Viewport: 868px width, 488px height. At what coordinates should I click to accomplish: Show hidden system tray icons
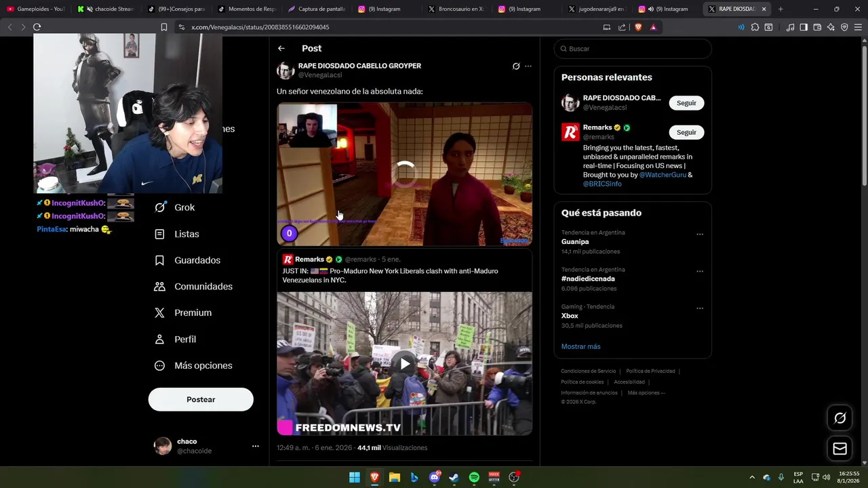[x=751, y=477]
